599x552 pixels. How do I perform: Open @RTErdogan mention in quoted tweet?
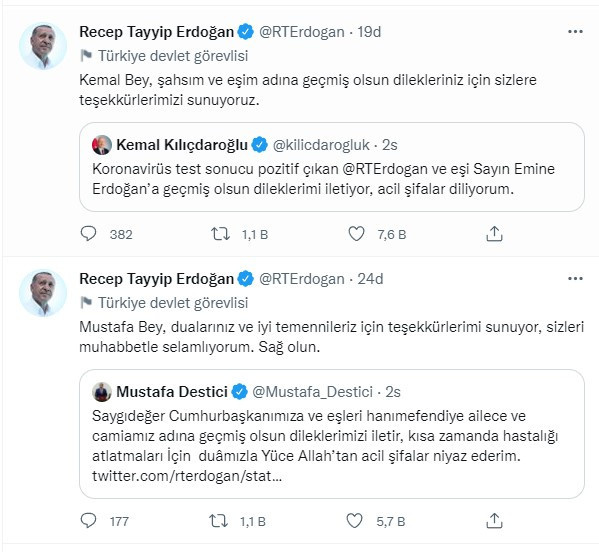coord(385,169)
